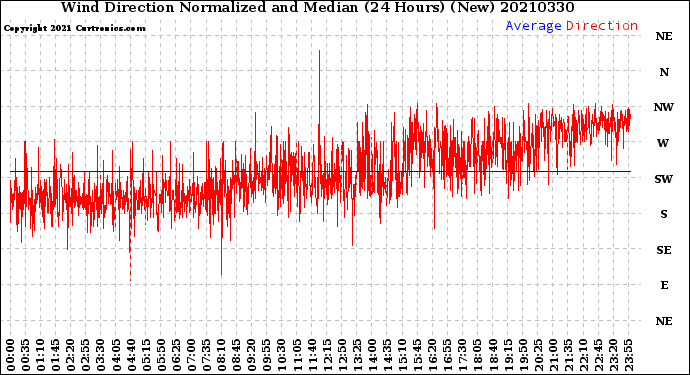Click the 19:15 time axis label
690x375 pixels.
pyautogui.click(x=507, y=355)
